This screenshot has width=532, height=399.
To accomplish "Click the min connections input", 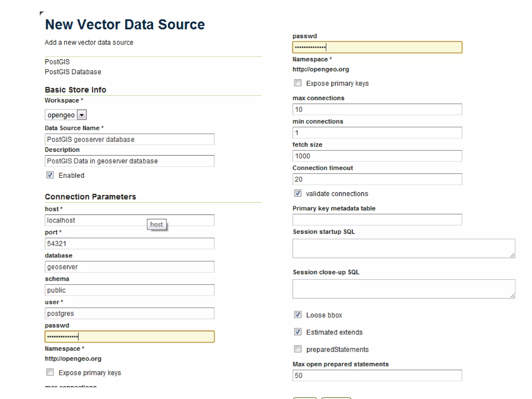I will (377, 133).
